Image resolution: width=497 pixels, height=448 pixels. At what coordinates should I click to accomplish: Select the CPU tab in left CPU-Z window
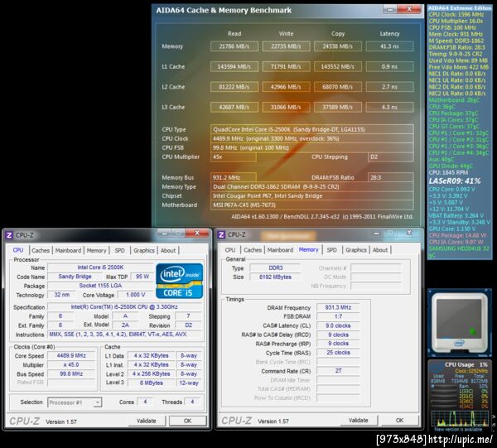18,250
